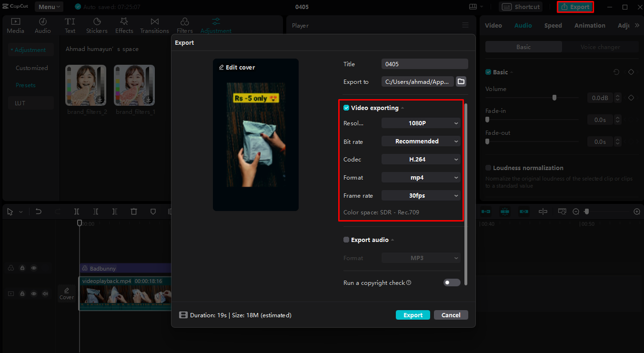Toggle the preview axis icon in timeline toolbar
The height and width of the screenshot is (353, 644).
point(543,212)
